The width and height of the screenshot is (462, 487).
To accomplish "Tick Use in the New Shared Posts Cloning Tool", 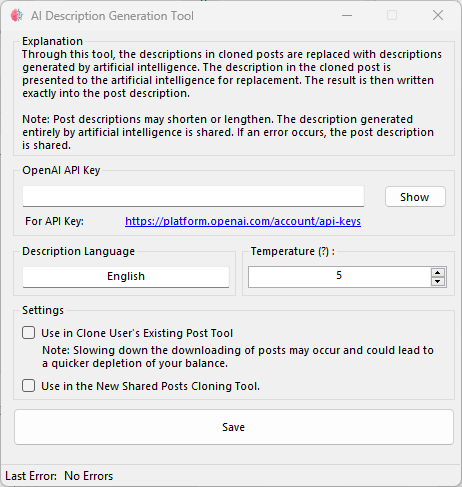I will pyautogui.click(x=29, y=386).
